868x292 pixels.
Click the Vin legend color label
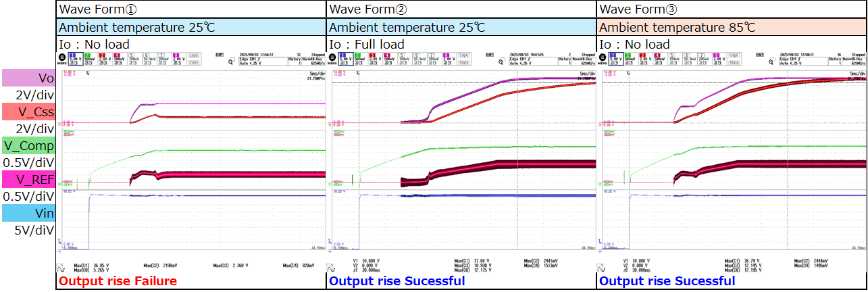click(x=28, y=213)
